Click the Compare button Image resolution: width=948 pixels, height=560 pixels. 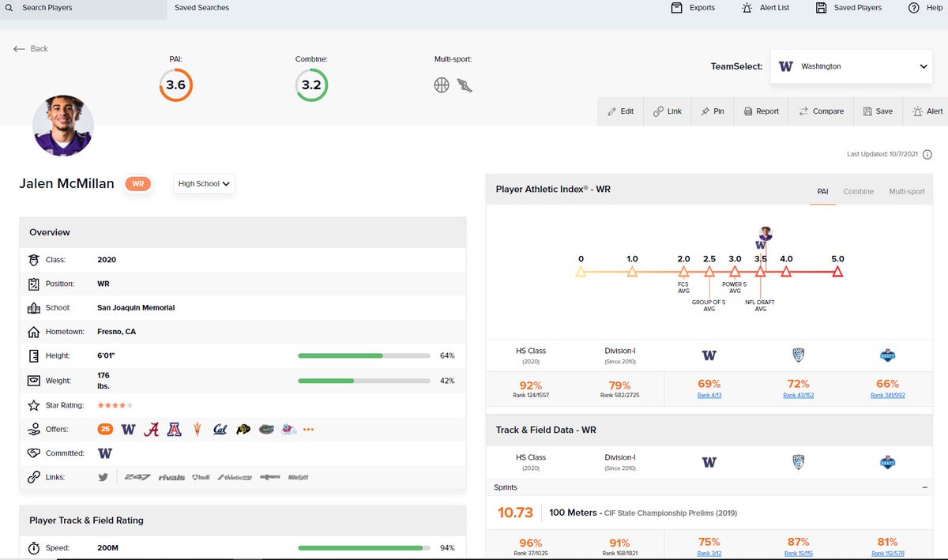point(822,111)
